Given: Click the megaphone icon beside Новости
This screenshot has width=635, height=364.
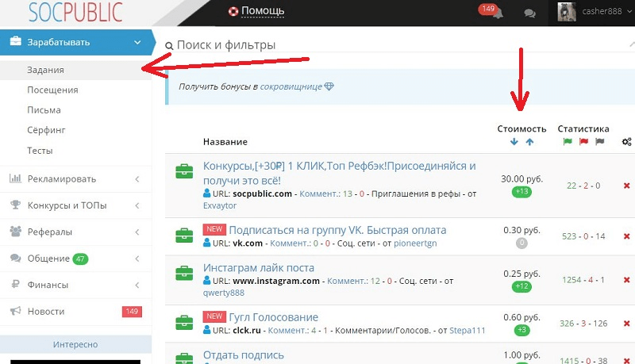Looking at the screenshot, I should pyautogui.click(x=15, y=311).
